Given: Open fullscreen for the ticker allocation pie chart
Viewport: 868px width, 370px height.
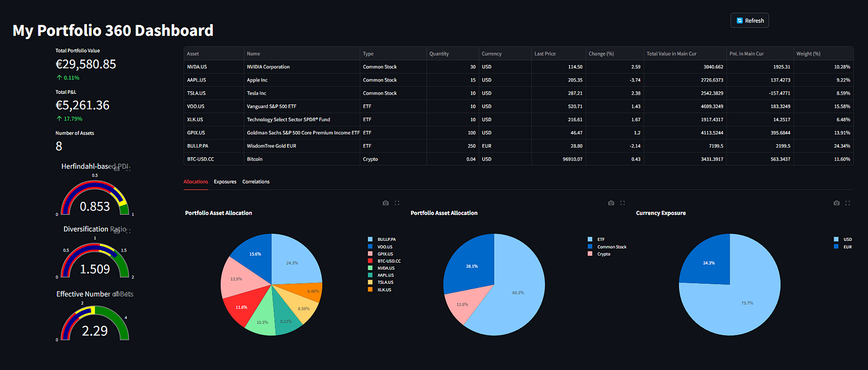Looking at the screenshot, I should click(397, 203).
